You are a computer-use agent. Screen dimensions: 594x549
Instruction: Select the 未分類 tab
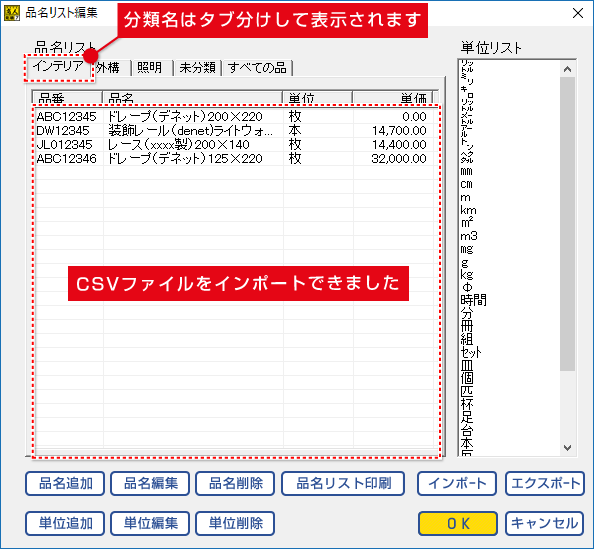tap(197, 68)
